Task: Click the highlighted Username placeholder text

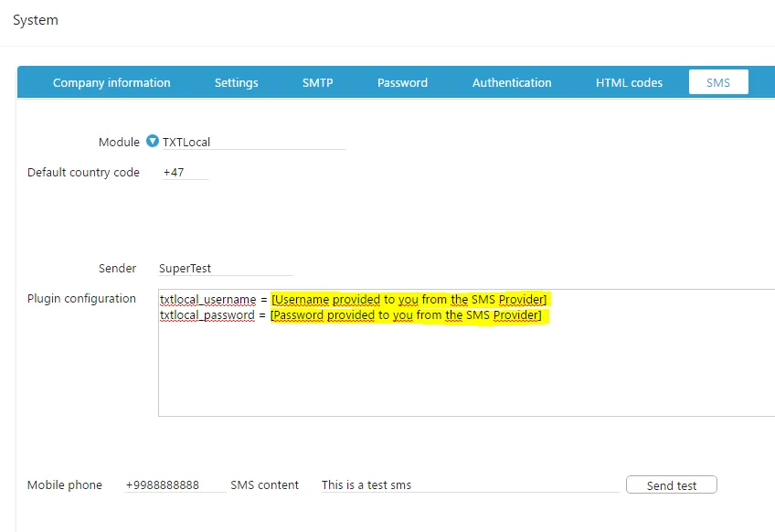Action: coord(409,299)
